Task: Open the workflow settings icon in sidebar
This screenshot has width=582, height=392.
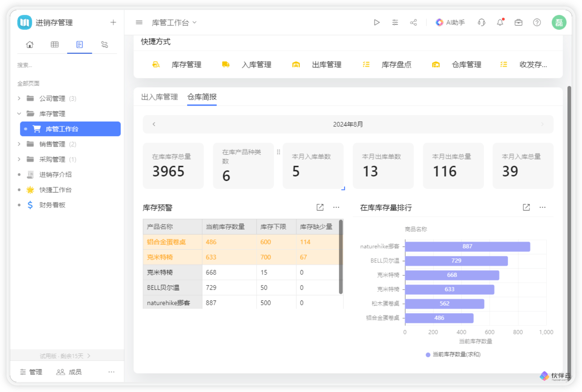Action: (104, 44)
